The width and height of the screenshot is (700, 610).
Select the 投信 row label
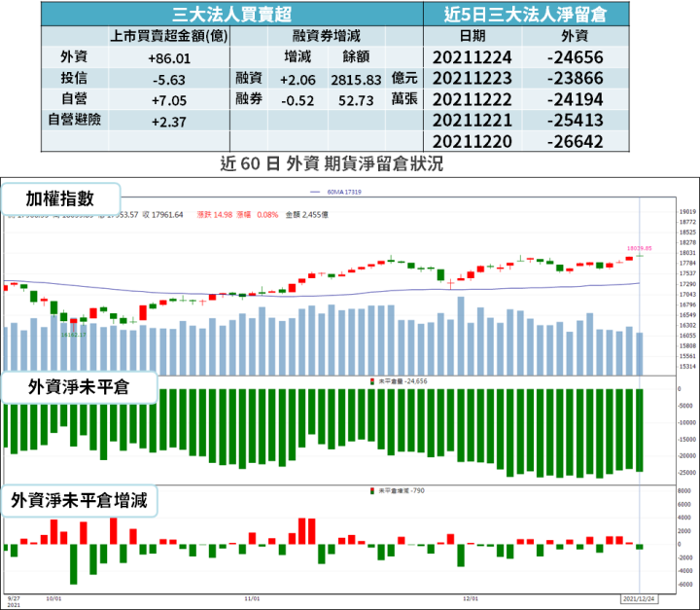coord(74,78)
